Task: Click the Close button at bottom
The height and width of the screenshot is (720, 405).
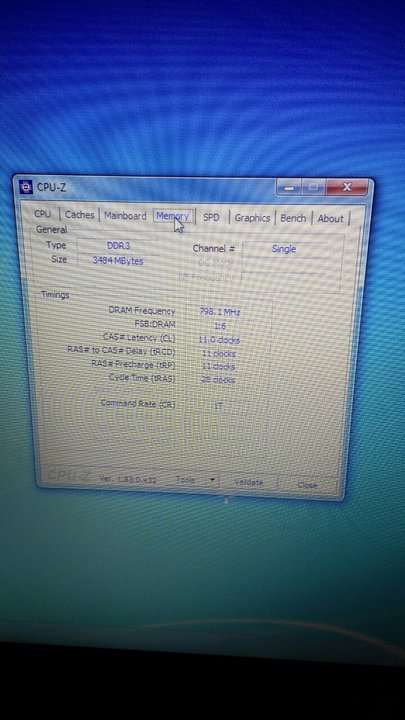Action: [307, 485]
